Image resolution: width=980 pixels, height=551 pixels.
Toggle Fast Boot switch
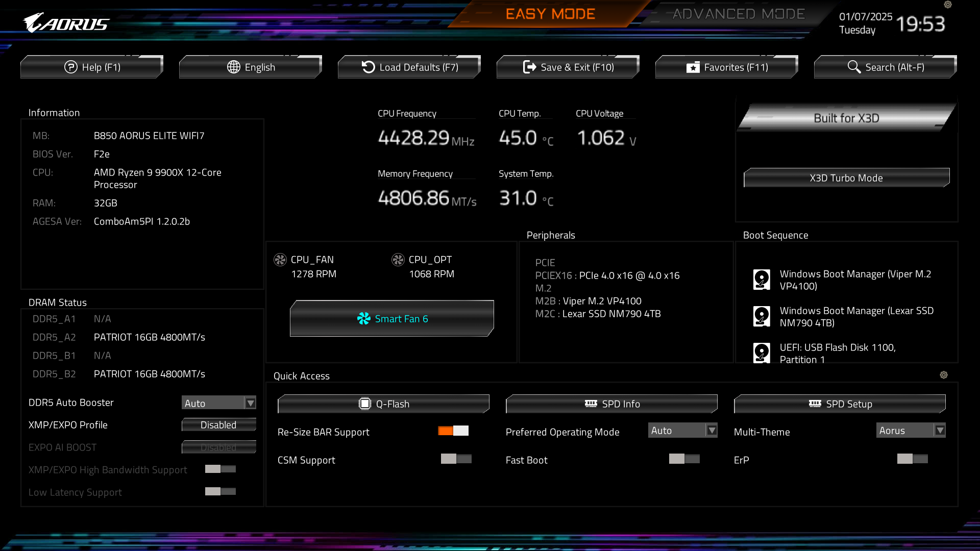click(684, 459)
